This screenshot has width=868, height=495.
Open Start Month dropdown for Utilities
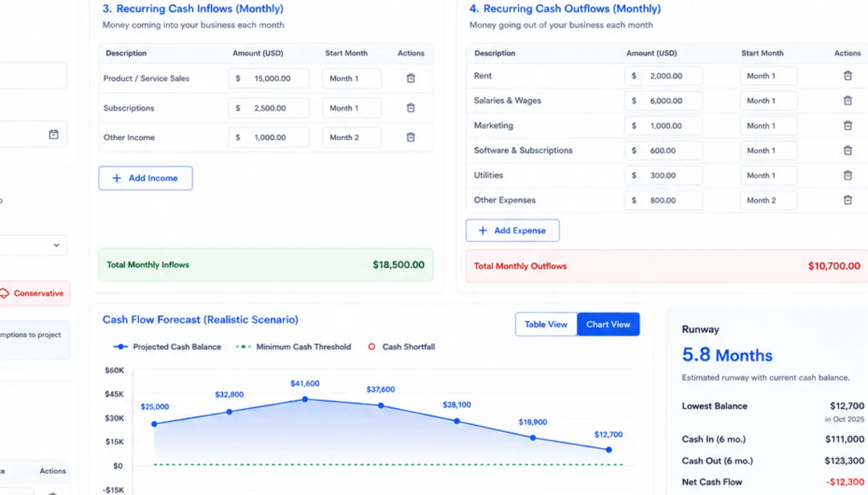tap(768, 176)
